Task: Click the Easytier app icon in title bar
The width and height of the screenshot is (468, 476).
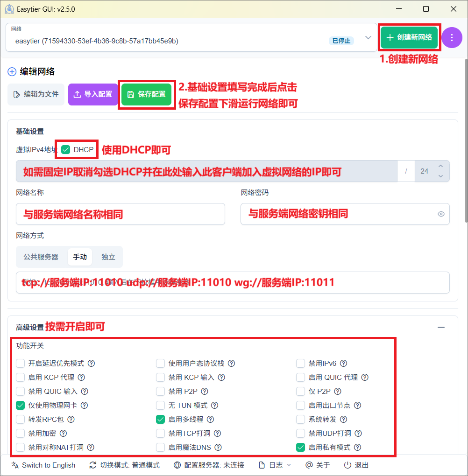Action: 9,9
